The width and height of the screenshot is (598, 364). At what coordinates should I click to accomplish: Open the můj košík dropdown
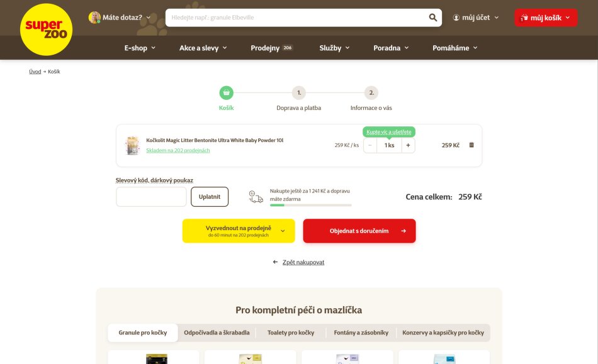coord(546,18)
